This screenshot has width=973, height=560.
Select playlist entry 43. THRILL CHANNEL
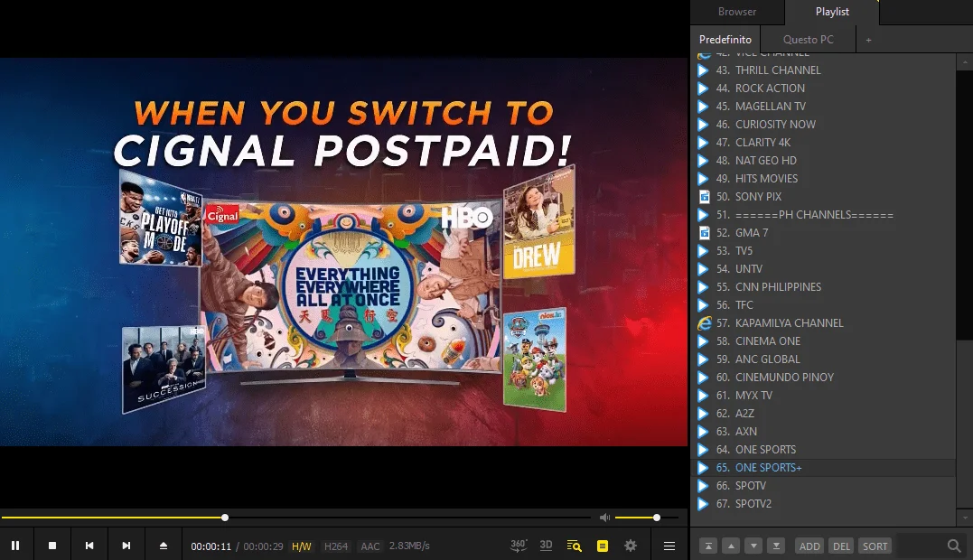823,70
